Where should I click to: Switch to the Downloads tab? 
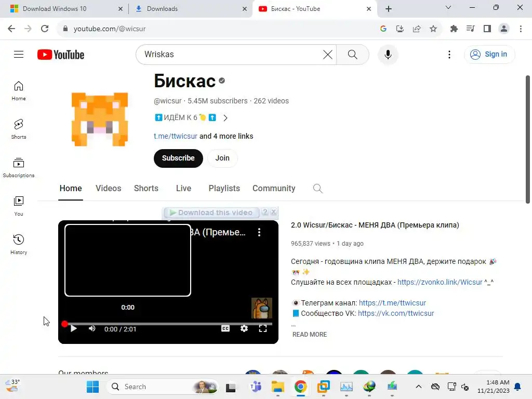tap(190, 9)
